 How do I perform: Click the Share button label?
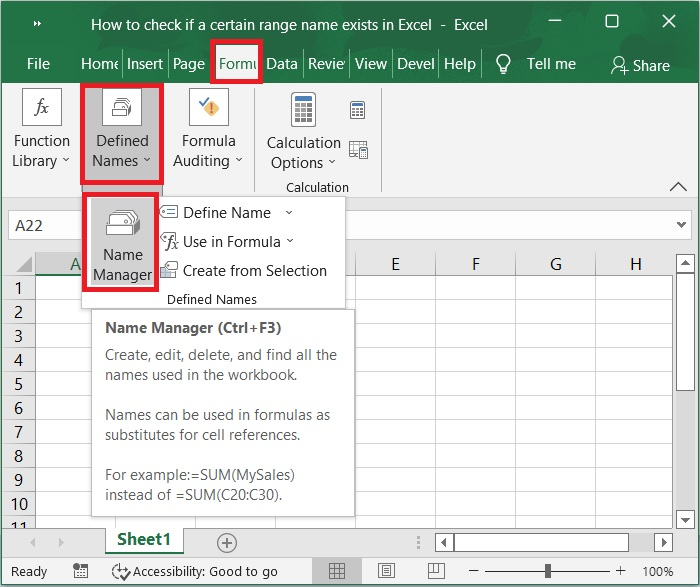[651, 66]
